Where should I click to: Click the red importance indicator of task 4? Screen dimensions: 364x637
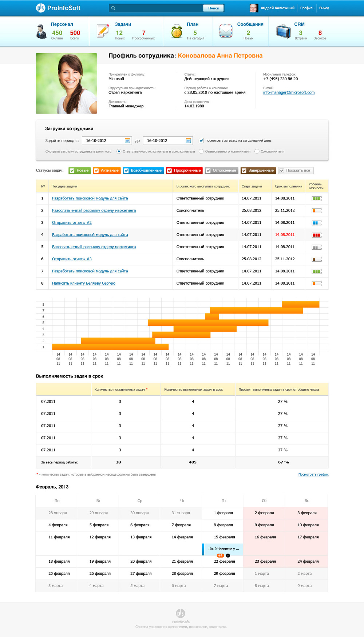click(x=316, y=235)
